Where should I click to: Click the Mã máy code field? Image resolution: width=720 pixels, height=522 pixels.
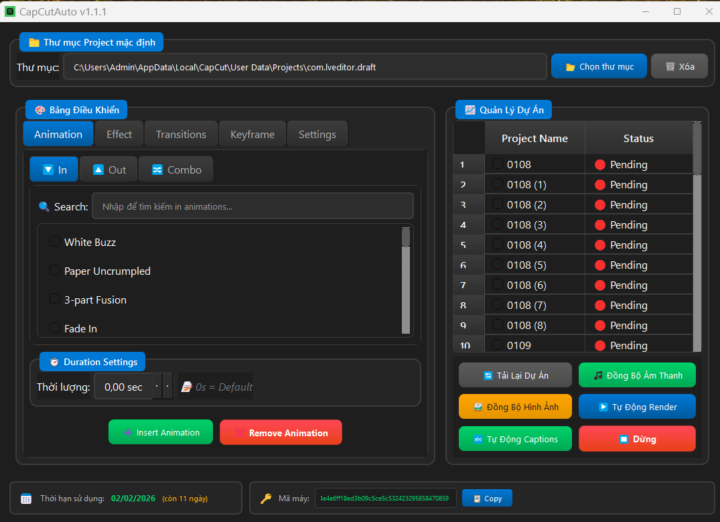385,499
